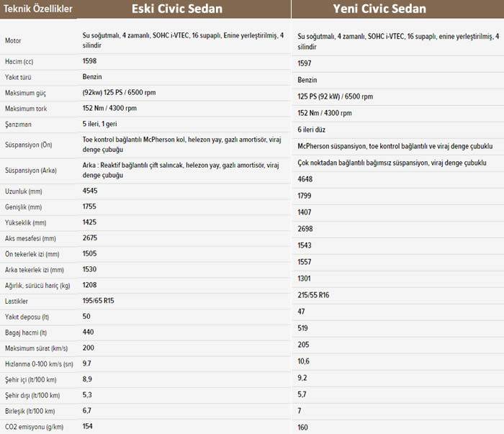Viewport: 504px width, 434px height.
Task: Select the Lastikler row label
Action: 17,301
